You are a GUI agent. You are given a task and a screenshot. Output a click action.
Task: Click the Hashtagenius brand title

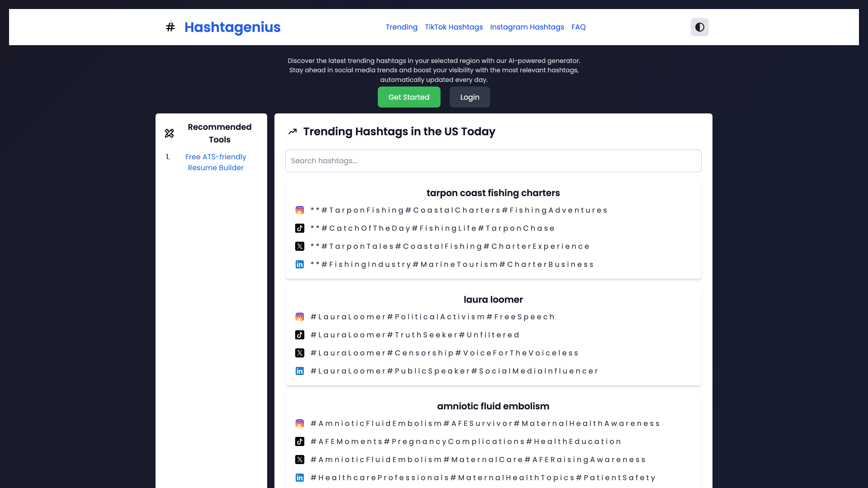point(232,27)
